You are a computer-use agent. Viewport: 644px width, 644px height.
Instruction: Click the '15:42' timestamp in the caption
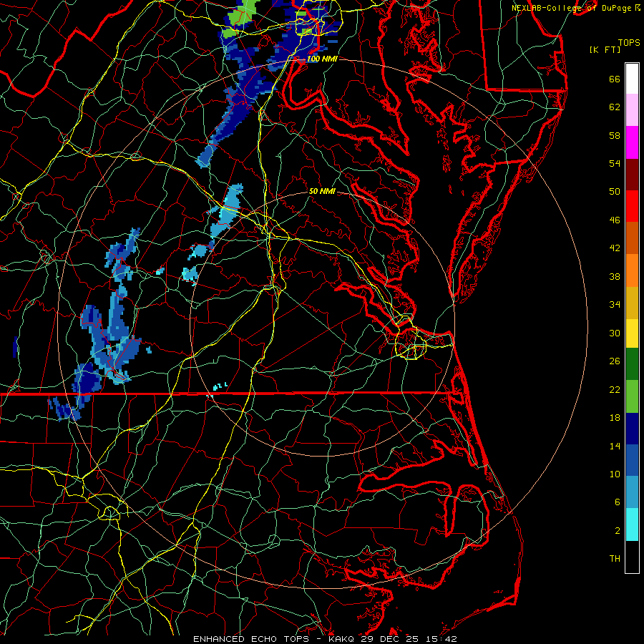pyautogui.click(x=441, y=639)
